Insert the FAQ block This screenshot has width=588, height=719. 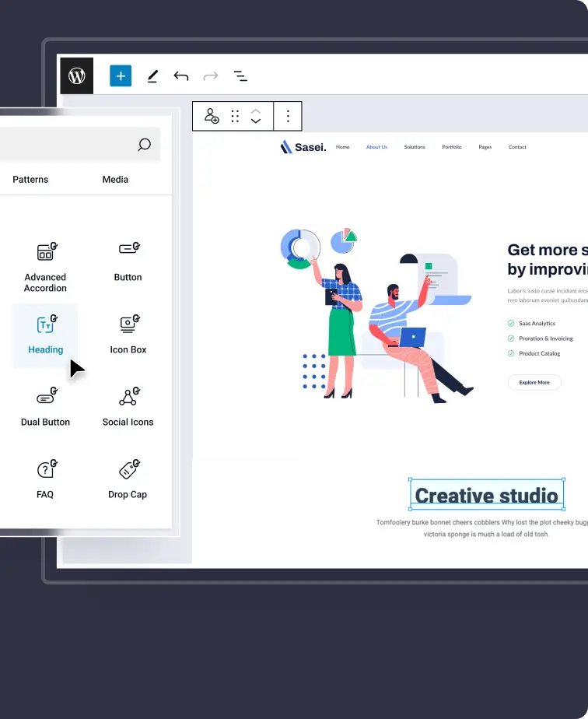[x=45, y=479]
